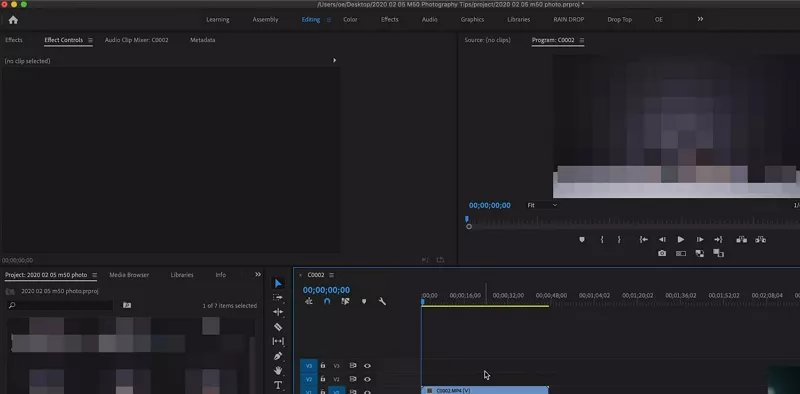Viewport: 800px width, 394px height.
Task: Open the Metadata tab
Action: [x=203, y=40]
